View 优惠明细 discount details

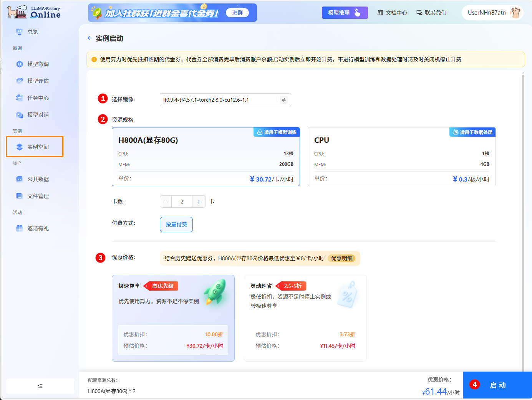[x=341, y=258]
